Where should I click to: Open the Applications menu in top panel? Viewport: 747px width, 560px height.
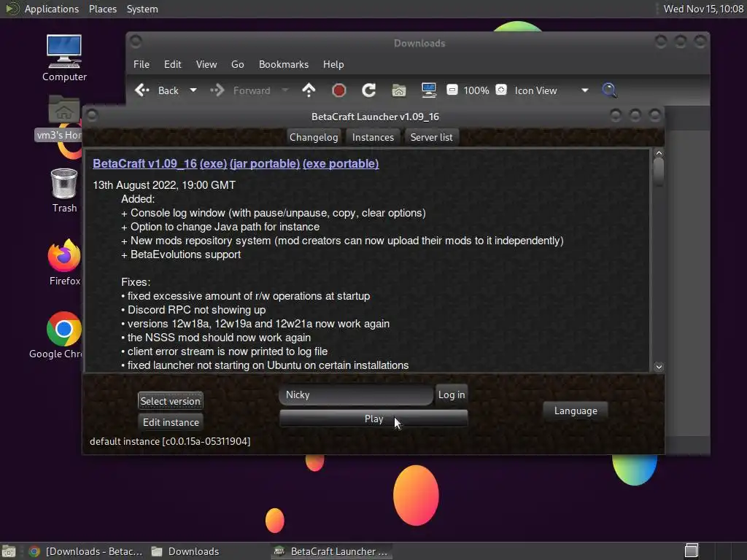click(52, 9)
